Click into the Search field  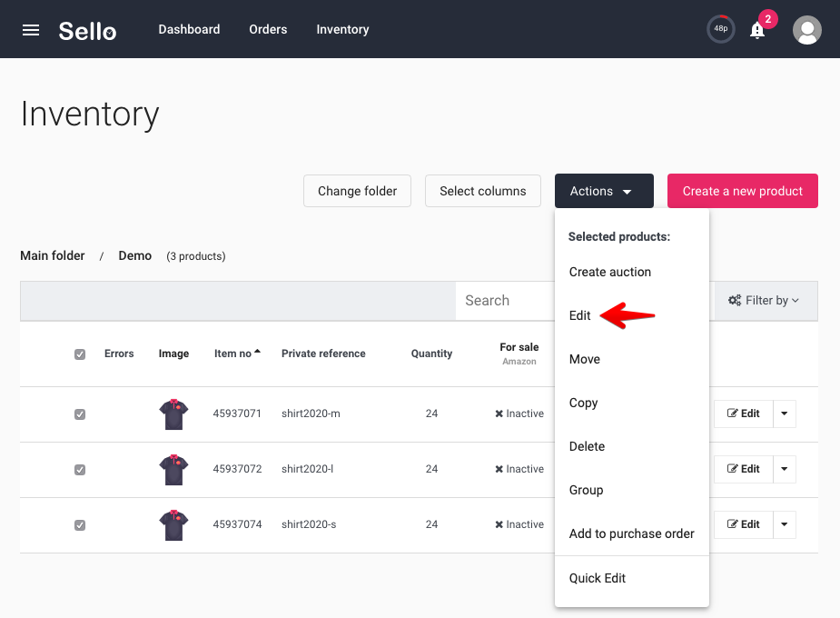click(505, 301)
